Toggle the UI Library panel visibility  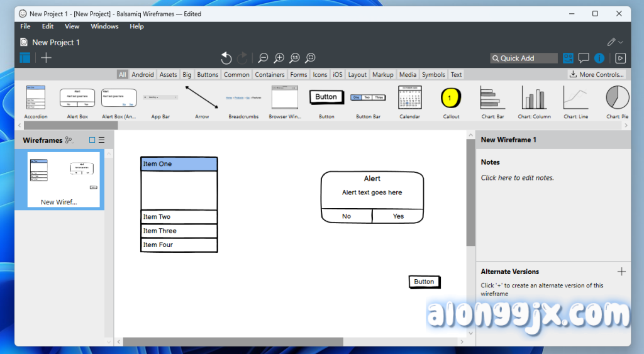click(x=569, y=58)
